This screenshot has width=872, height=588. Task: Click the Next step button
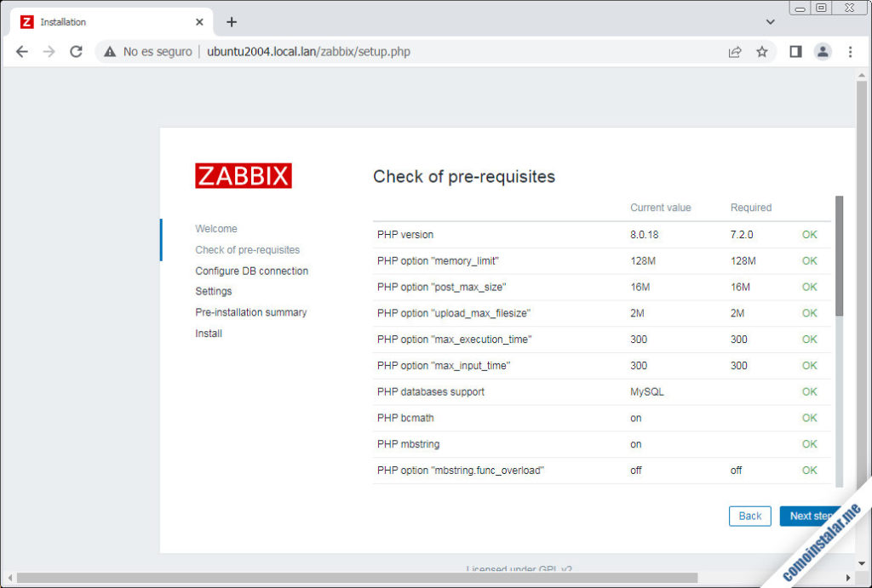coord(806,516)
